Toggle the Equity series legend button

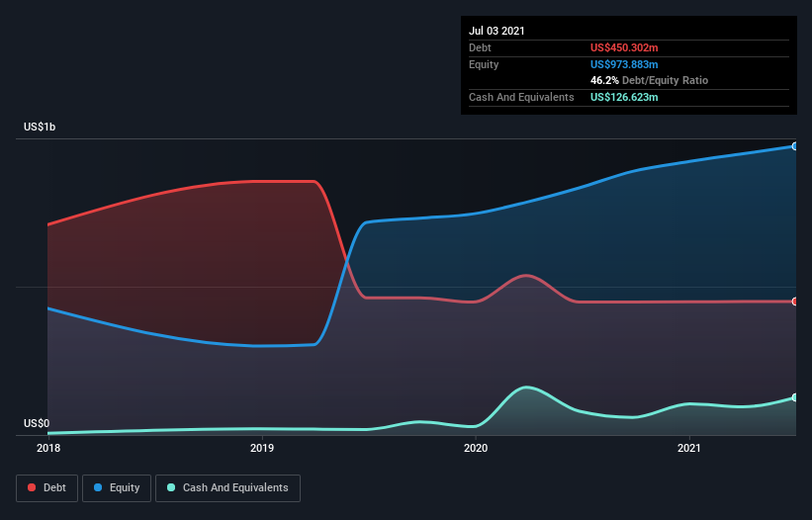click(x=117, y=488)
